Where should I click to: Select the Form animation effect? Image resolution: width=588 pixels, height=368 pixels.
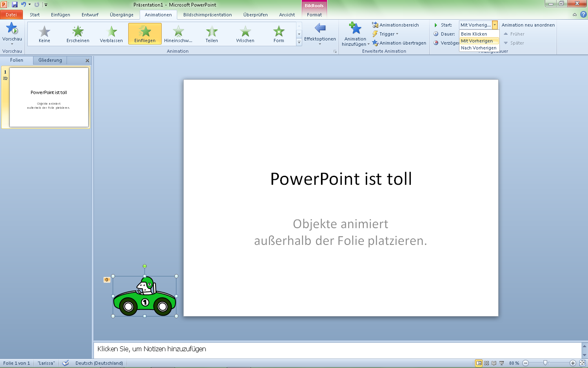[x=278, y=34]
